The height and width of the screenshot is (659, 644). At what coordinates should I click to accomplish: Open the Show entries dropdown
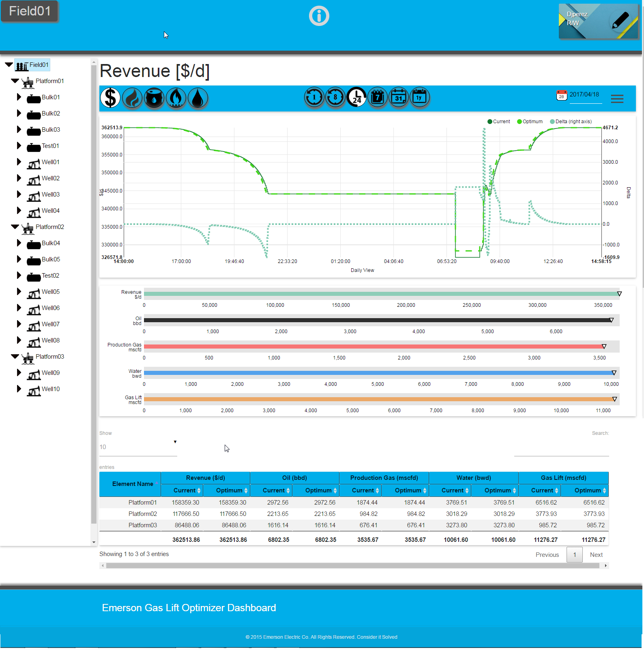(138, 447)
